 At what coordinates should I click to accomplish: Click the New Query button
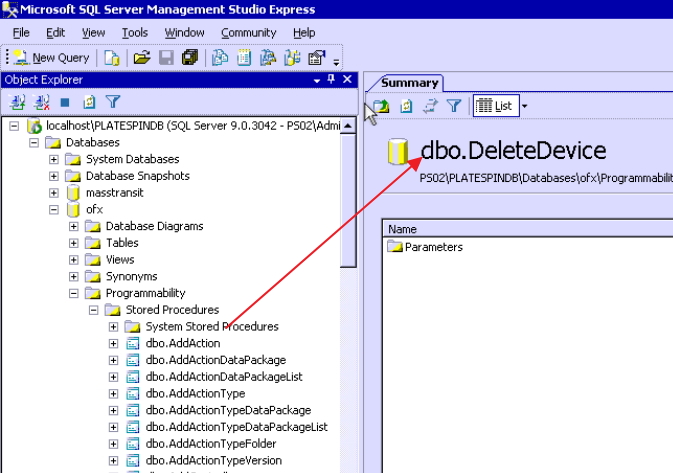(51, 58)
